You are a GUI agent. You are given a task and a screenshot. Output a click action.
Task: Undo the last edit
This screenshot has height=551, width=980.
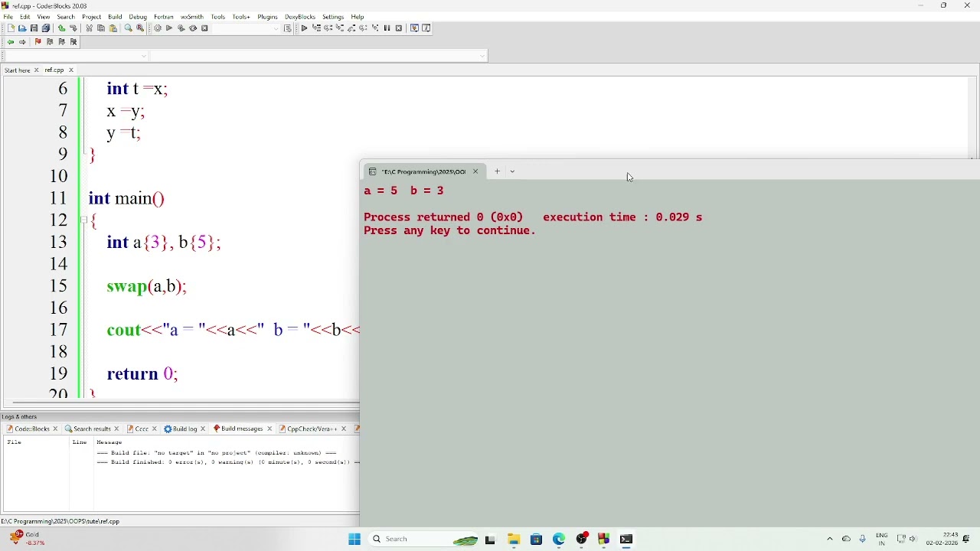click(x=61, y=28)
